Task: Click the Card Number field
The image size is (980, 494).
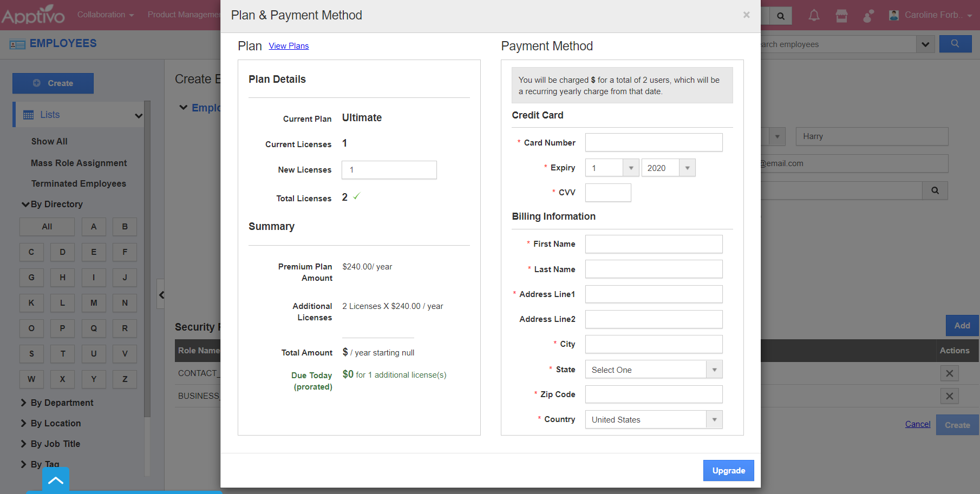Action: coord(654,143)
